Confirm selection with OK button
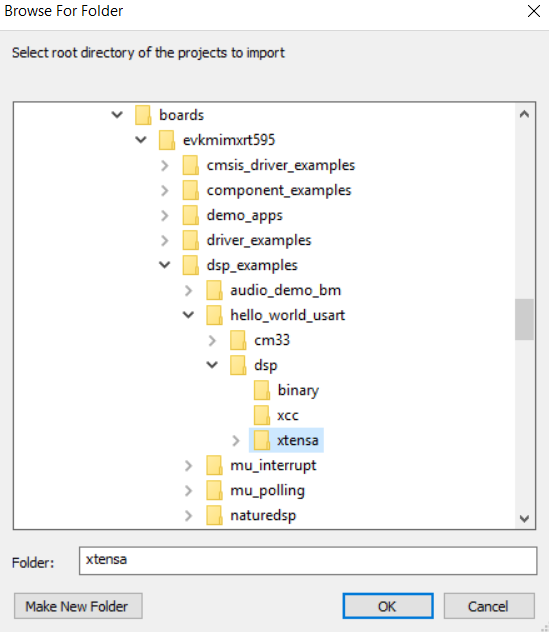 (388, 606)
